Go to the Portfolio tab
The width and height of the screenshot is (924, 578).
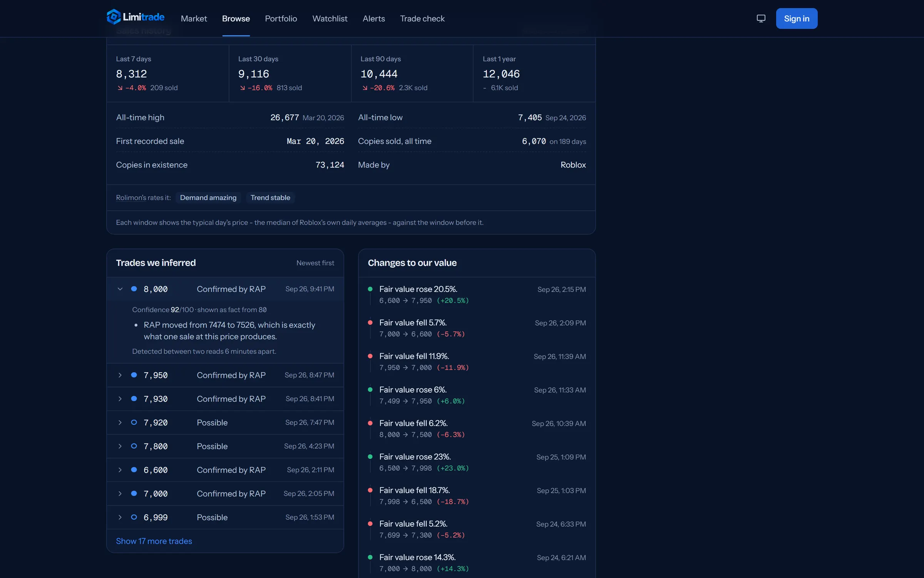tap(281, 18)
